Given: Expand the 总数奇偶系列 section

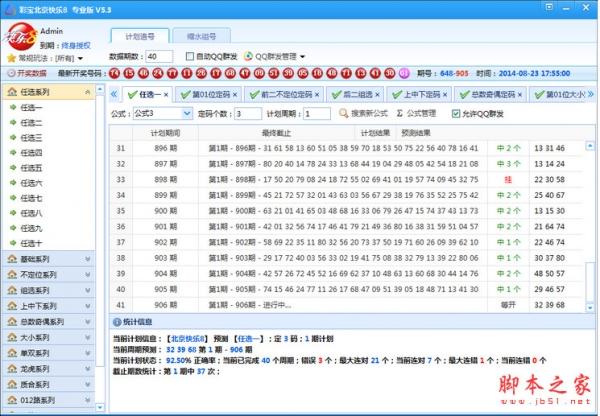Looking at the screenshot, I should tap(88, 322).
